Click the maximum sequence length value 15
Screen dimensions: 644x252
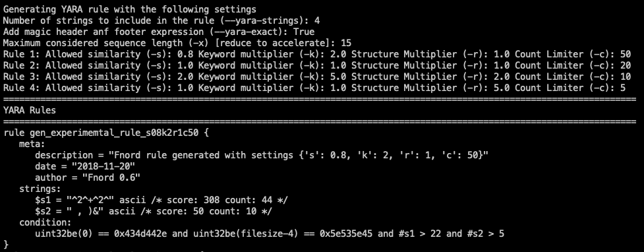[x=346, y=43]
